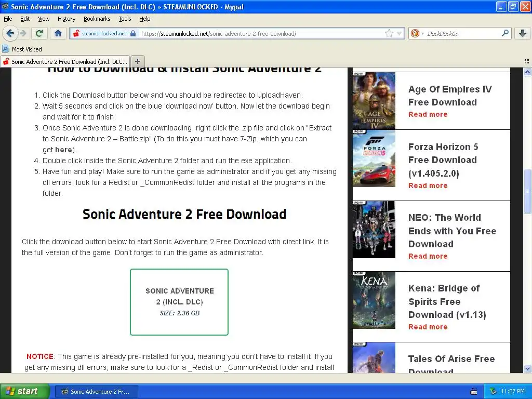The width and height of the screenshot is (532, 399).
Task: Click the red NOTICE text
Action: point(40,356)
